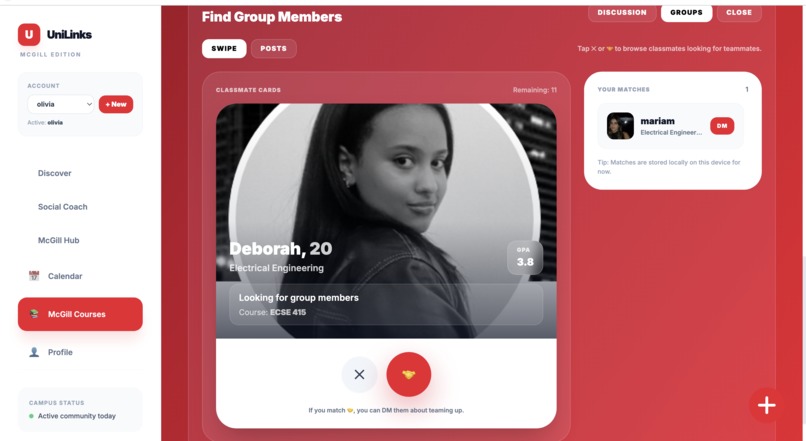
Task: Close the Find Group Members panel
Action: click(739, 12)
